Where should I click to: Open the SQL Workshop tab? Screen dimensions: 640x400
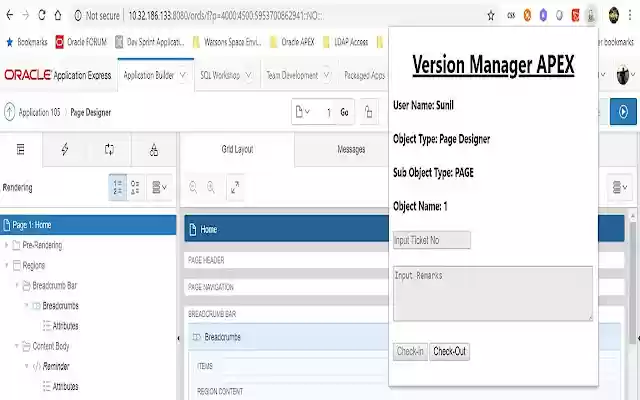[220, 75]
